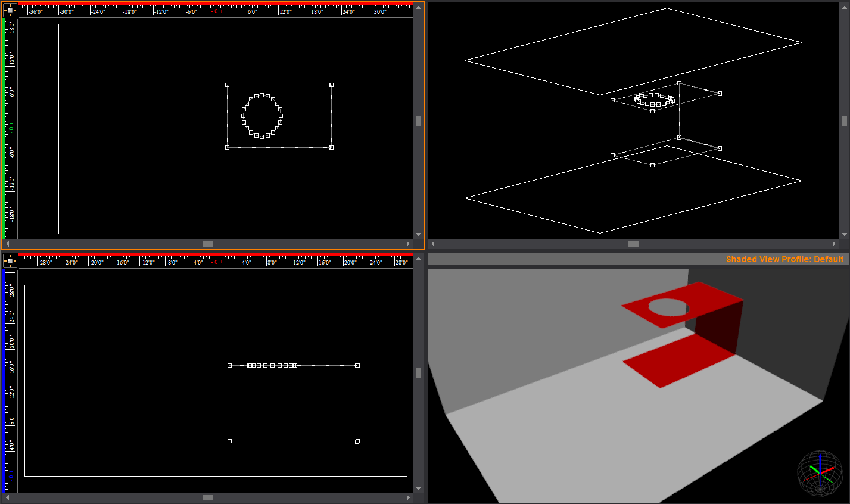Click the blue Z axis arrow on the orientation sphere
This screenshot has width=850, height=504.
coord(819,456)
